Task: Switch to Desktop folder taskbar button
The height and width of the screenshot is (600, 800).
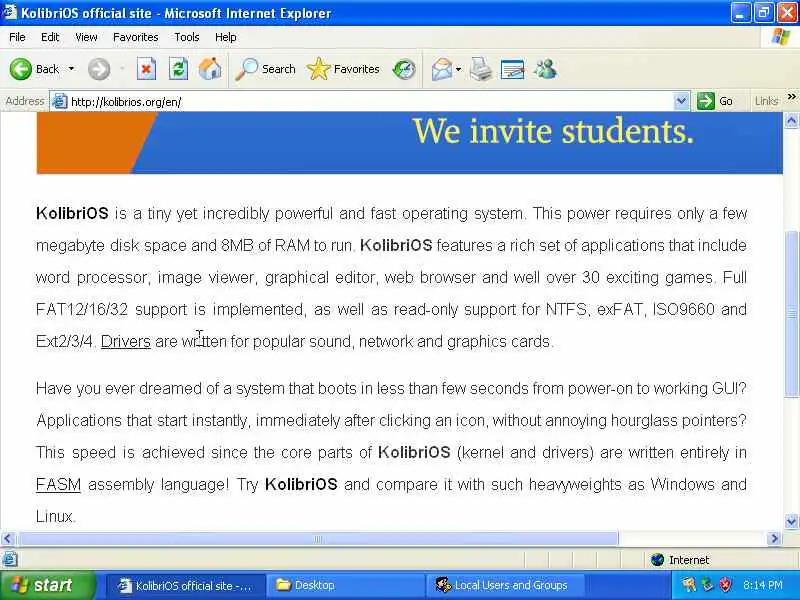Action: 346,585
